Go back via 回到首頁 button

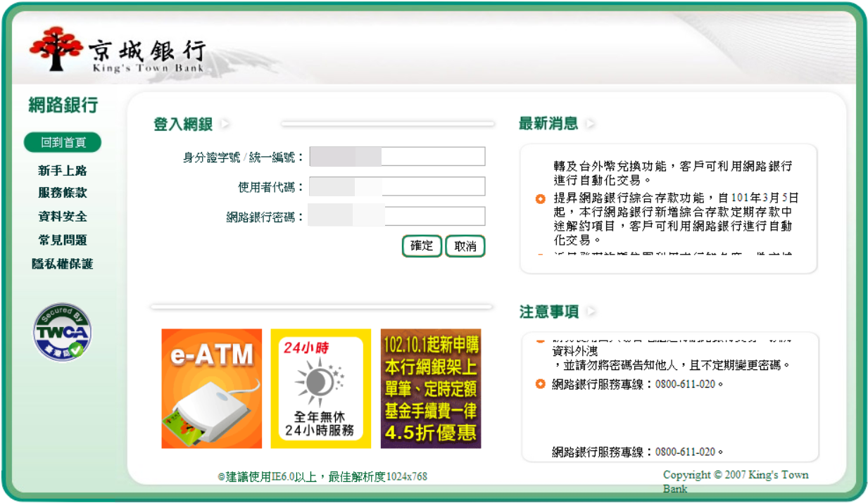63,143
